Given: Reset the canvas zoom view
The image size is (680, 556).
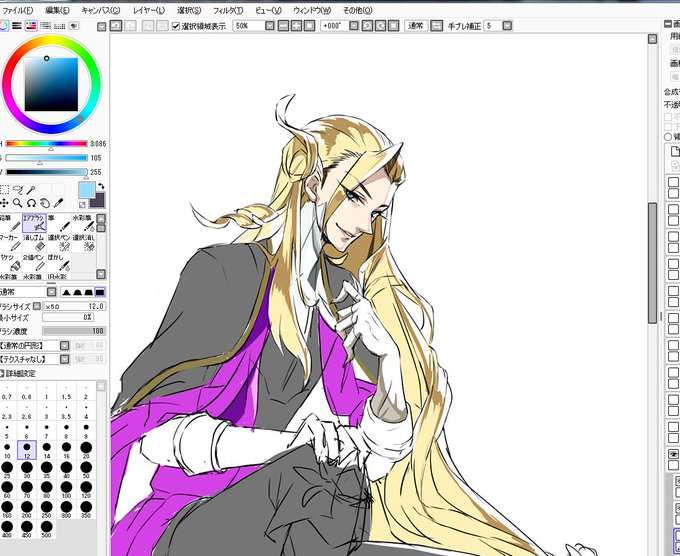Looking at the screenshot, I should pyautogui.click(x=309, y=26).
